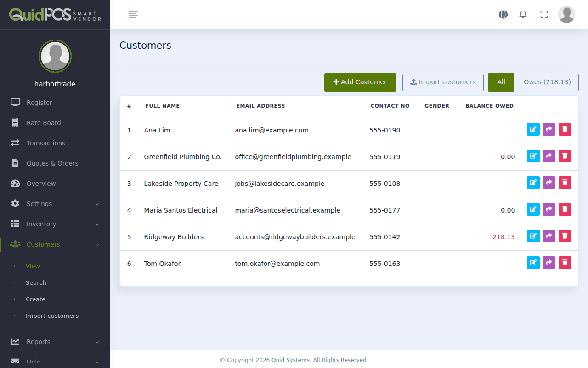
Task: Click the Tom Okafor name
Action: 162,264
